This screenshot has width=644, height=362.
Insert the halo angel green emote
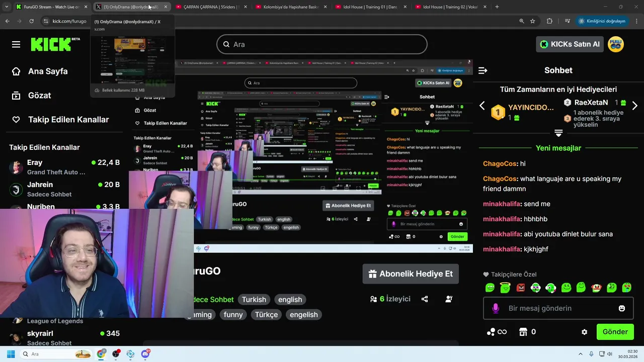coord(505,288)
